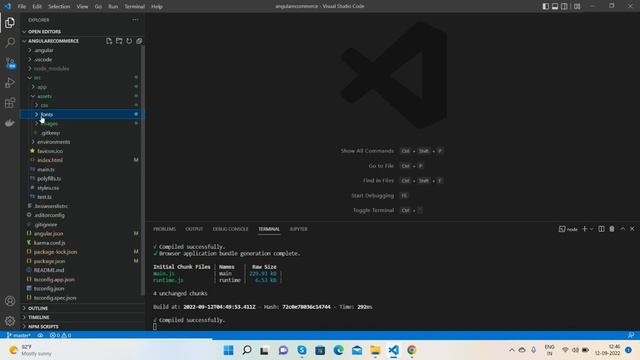Click the synchronize changes cloud icon in status bar

(x=40, y=335)
